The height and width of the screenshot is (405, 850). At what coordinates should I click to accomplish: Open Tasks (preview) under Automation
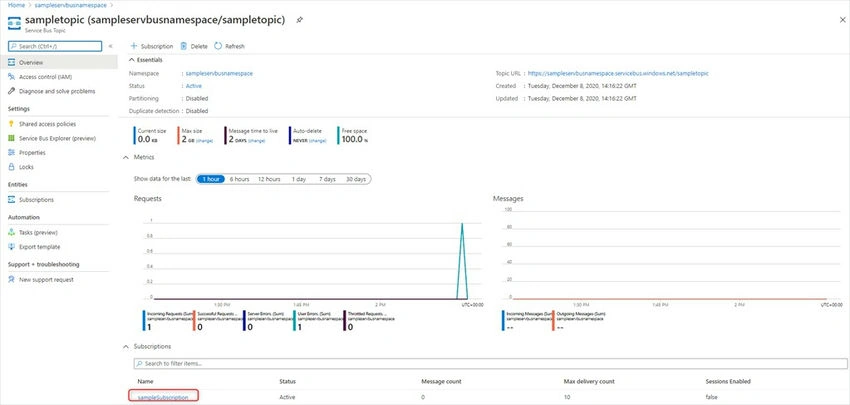[x=38, y=233]
